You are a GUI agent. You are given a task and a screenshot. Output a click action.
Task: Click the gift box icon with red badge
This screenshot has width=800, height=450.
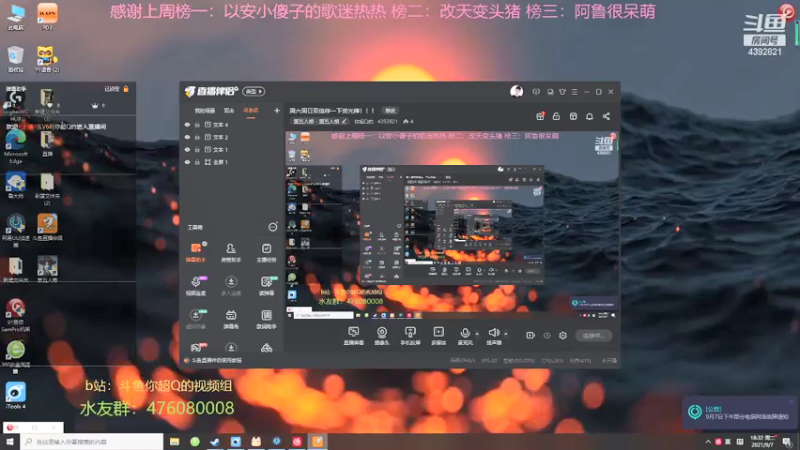click(540, 116)
